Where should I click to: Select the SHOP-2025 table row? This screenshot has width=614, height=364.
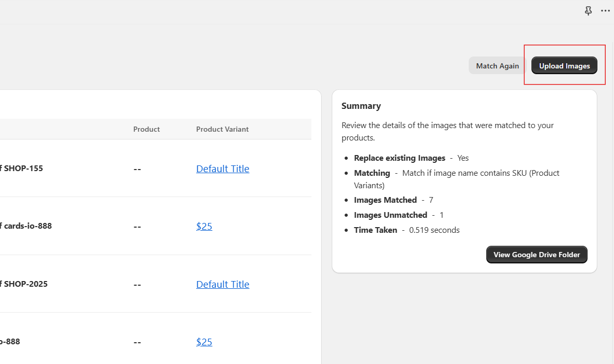24,284
